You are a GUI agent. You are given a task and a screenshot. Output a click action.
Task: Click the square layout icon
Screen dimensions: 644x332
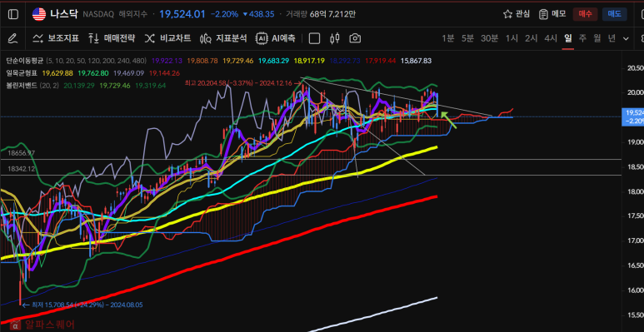pyautogui.click(x=314, y=38)
